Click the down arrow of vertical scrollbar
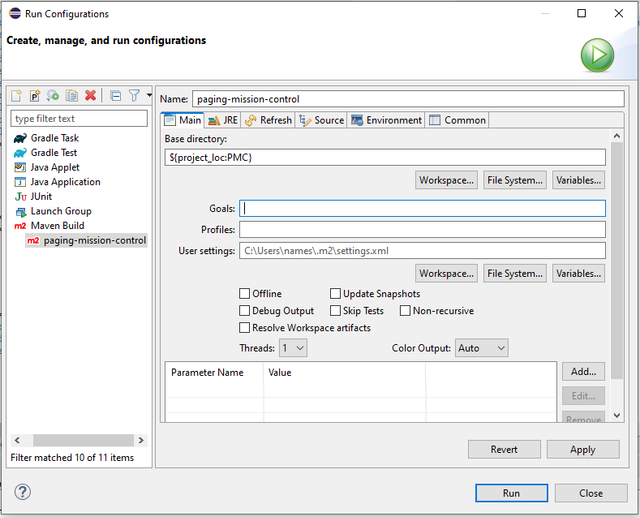640x518 pixels. (x=617, y=416)
